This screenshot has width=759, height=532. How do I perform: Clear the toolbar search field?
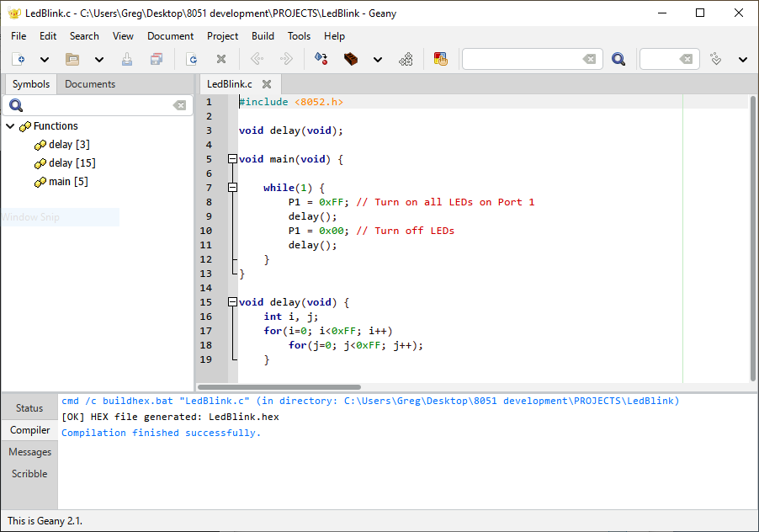(x=589, y=59)
